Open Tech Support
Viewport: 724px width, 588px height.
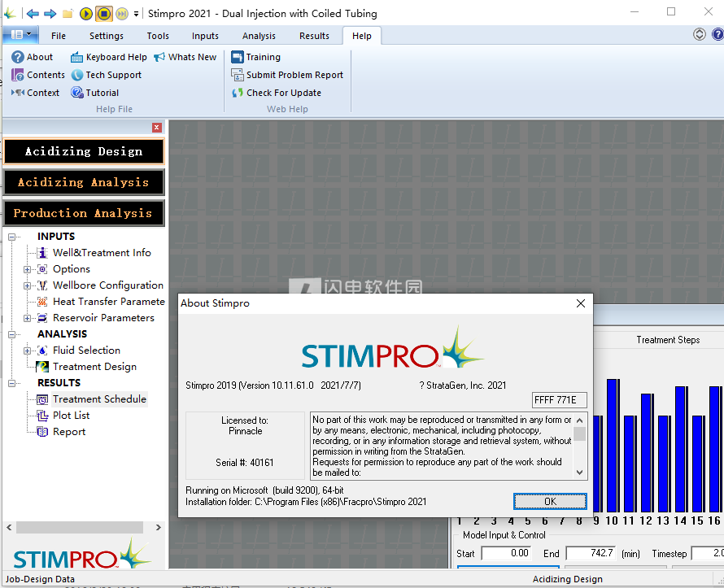pyautogui.click(x=107, y=75)
